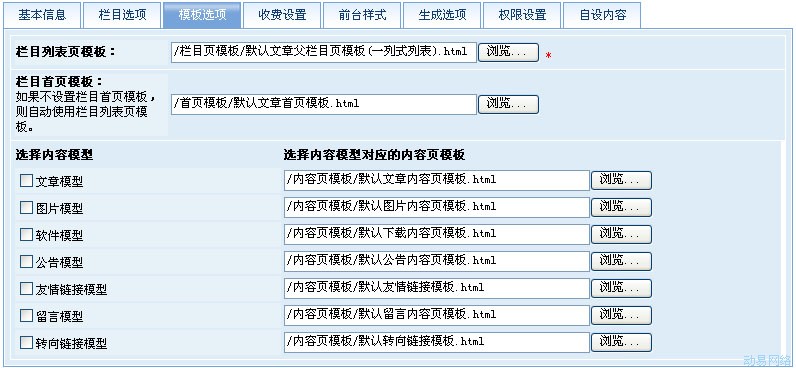Image resolution: width=796 pixels, height=368 pixels.
Task: Click the 选择内容模型 heading
Action: (x=54, y=155)
